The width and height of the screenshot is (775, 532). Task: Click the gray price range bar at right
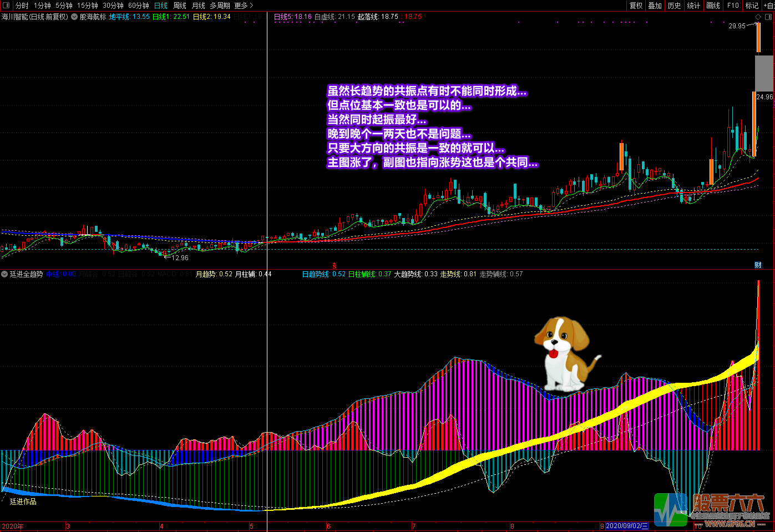tap(764, 72)
